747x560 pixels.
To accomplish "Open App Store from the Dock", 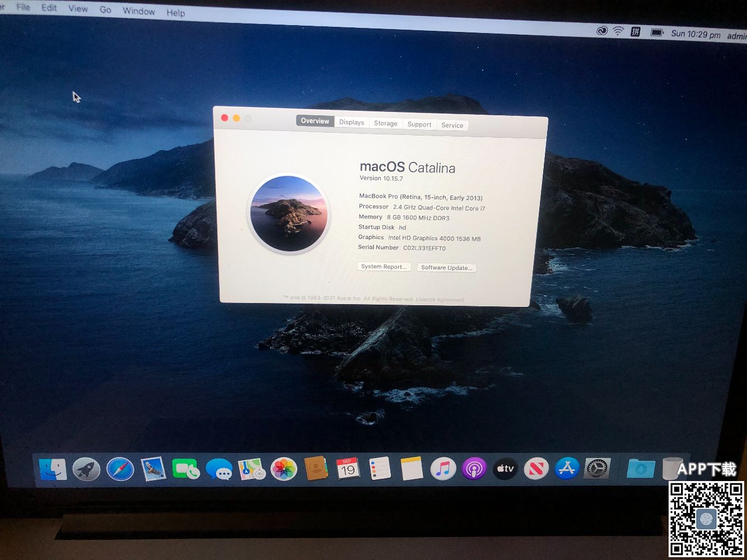I will 567,469.
